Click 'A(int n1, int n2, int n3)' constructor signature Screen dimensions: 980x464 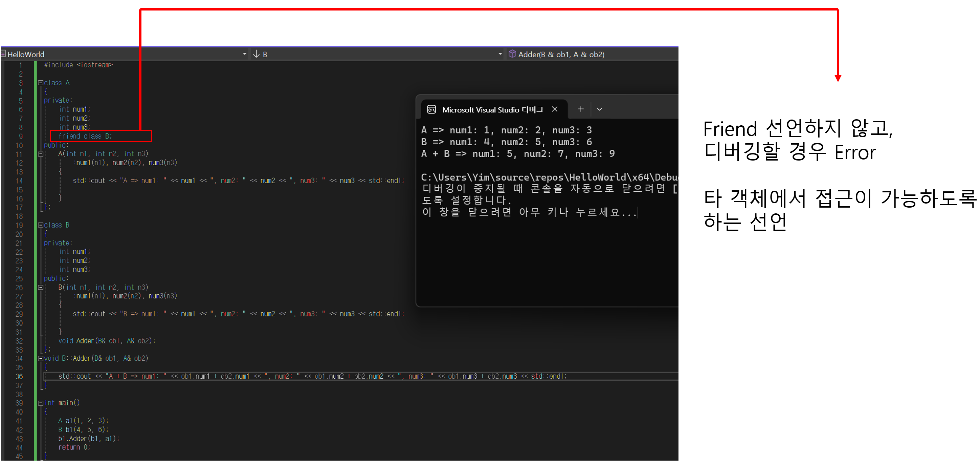point(103,154)
